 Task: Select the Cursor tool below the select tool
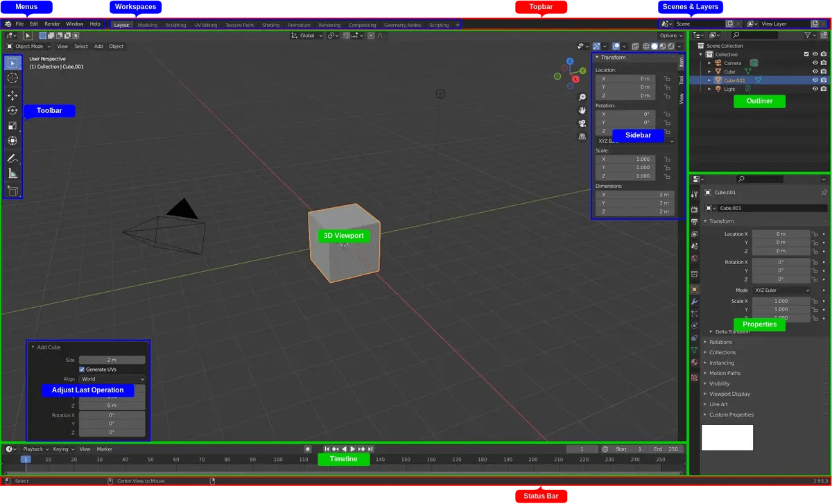coord(12,78)
